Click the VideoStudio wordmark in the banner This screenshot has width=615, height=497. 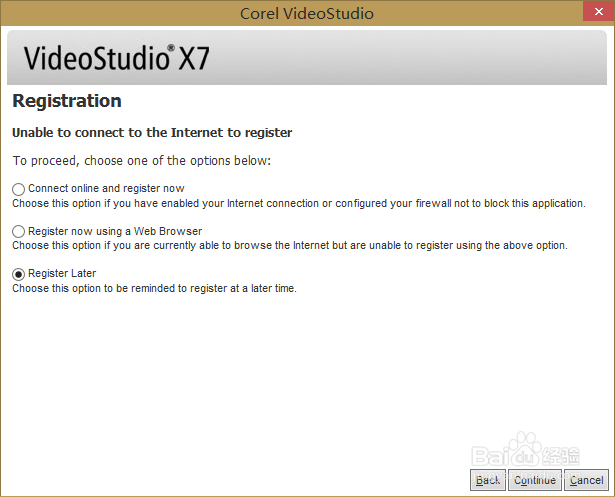click(x=96, y=58)
